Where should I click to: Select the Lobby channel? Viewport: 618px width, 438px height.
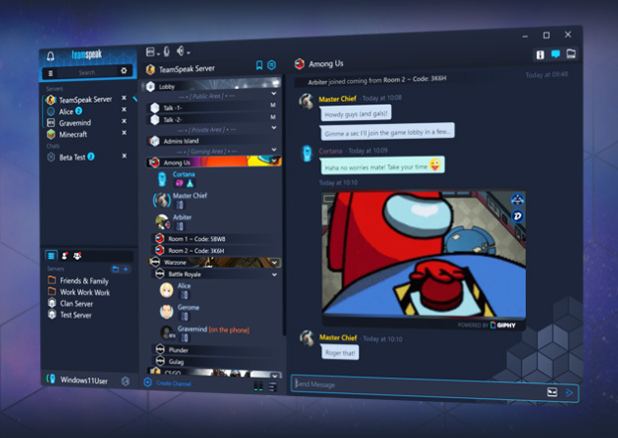[x=212, y=86]
